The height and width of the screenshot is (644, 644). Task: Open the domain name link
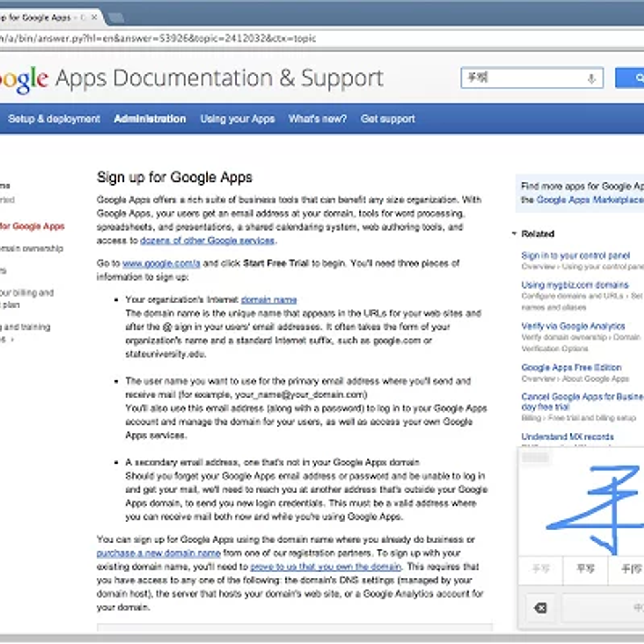tap(269, 300)
